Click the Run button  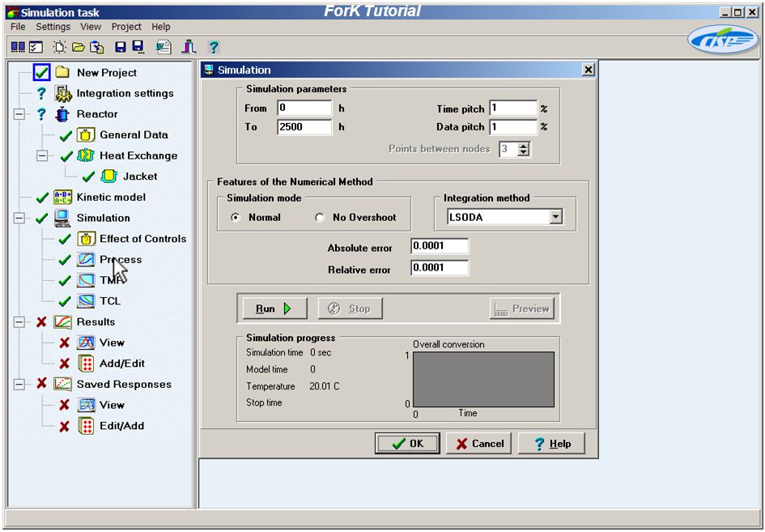click(x=274, y=309)
